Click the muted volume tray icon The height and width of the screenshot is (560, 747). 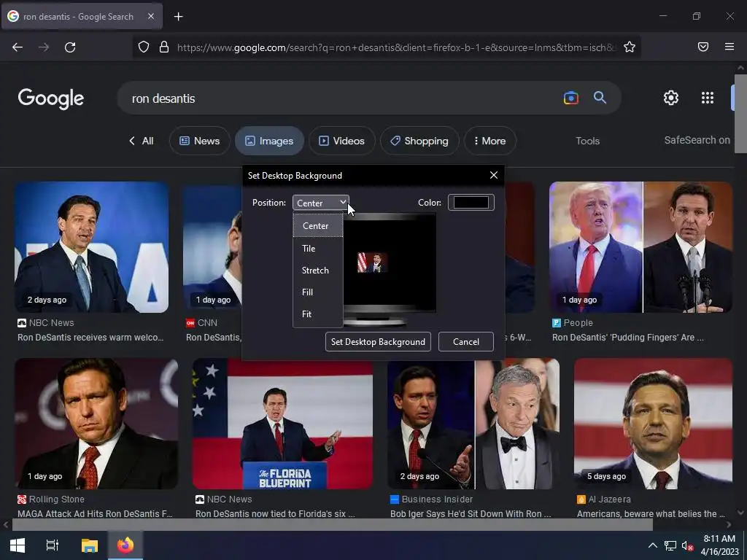point(687,545)
